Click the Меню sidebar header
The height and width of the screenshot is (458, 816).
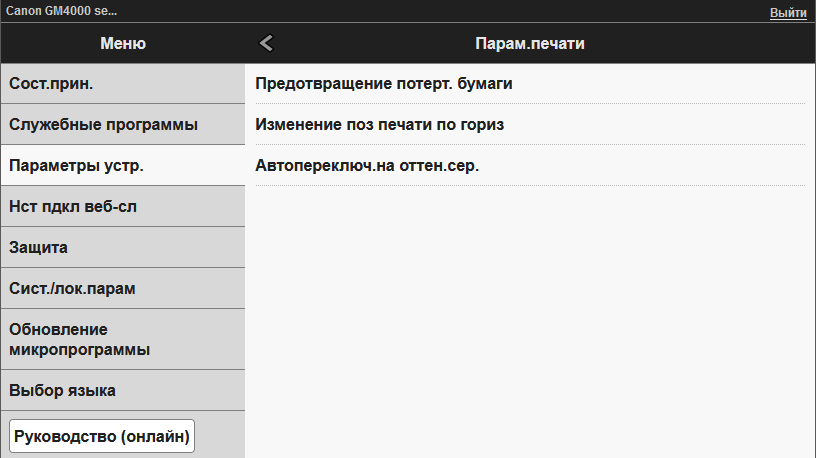122,43
